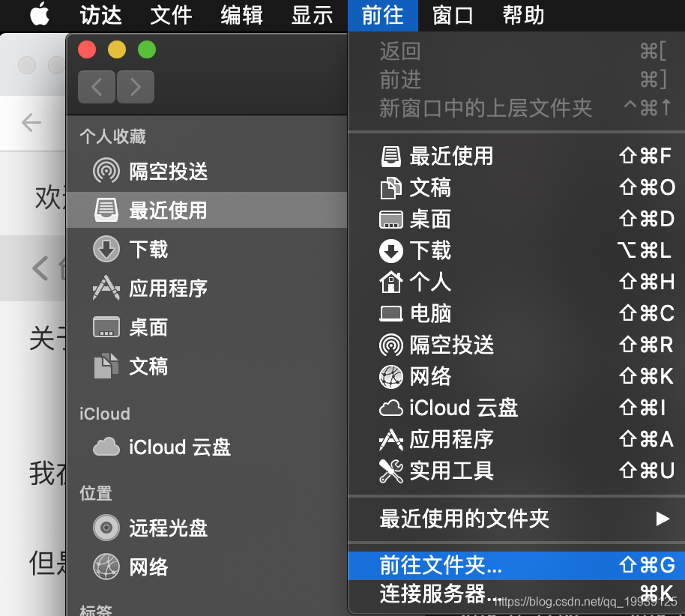Open the Window menu
Image resolution: width=685 pixels, height=616 pixels.
point(452,16)
